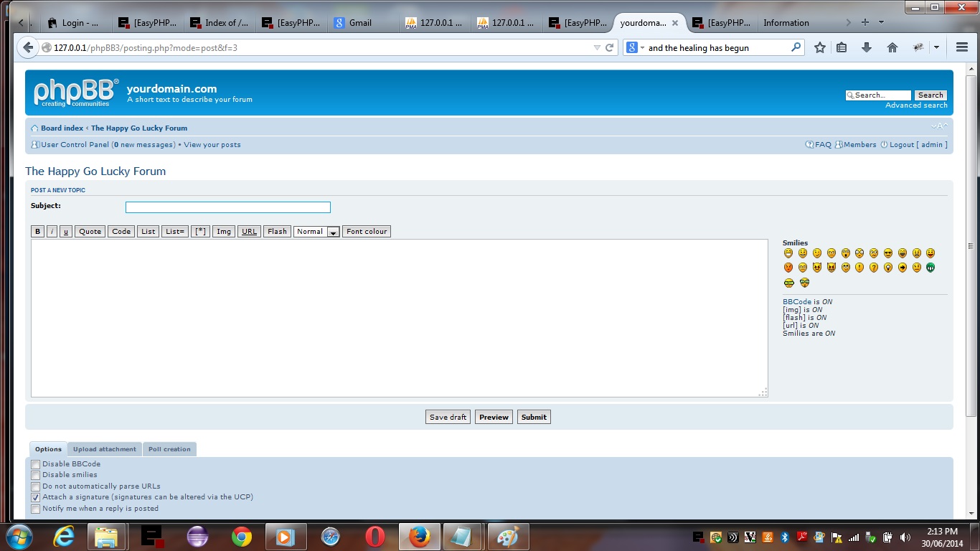Insert the question mark smiley
980x551 pixels.
(x=874, y=268)
